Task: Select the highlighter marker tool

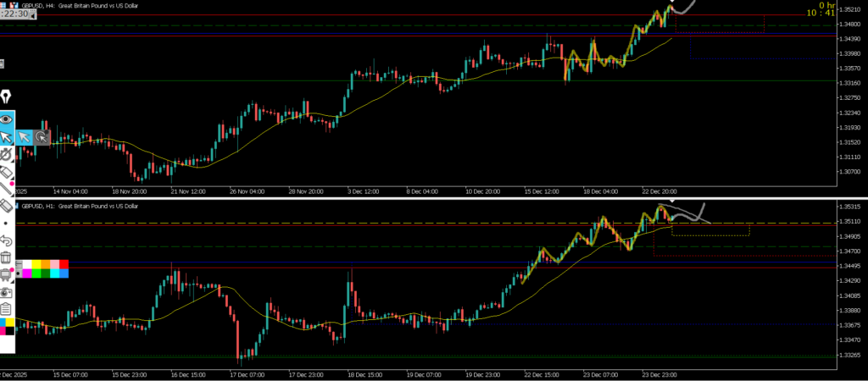Action: tap(6, 172)
